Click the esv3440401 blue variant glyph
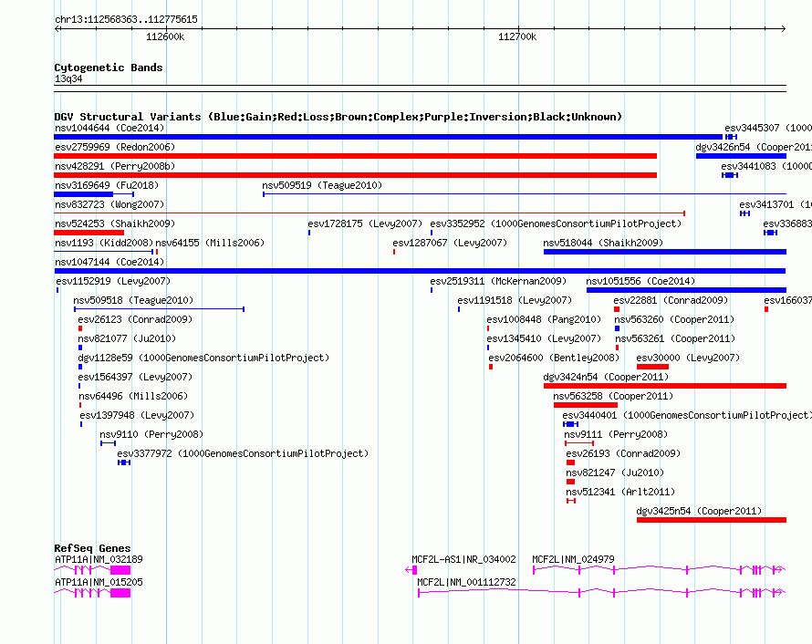 (x=570, y=424)
